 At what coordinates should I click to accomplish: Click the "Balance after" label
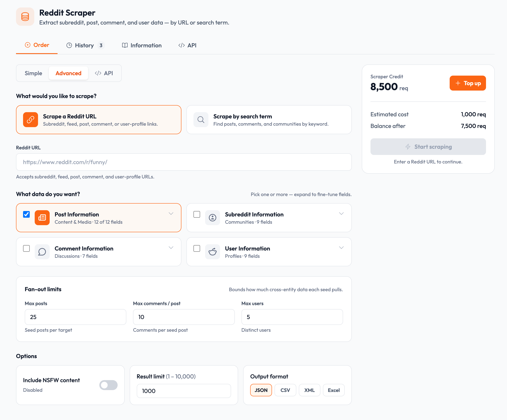(x=388, y=126)
